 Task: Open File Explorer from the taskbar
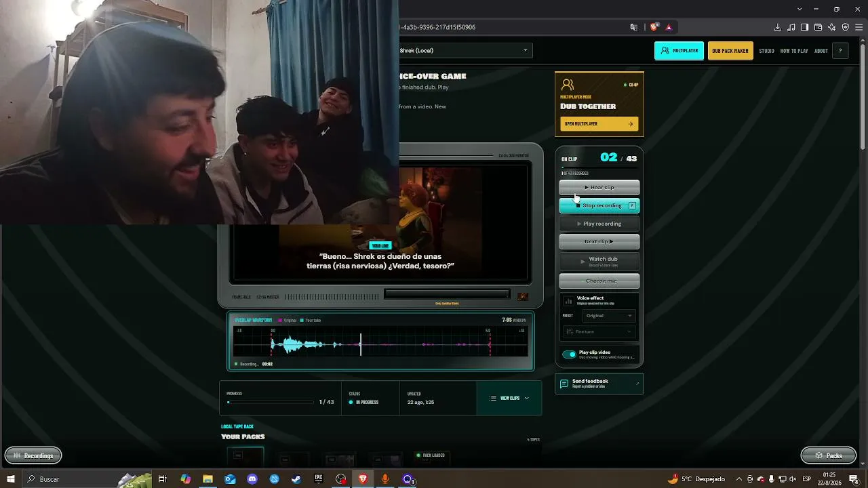click(208, 479)
